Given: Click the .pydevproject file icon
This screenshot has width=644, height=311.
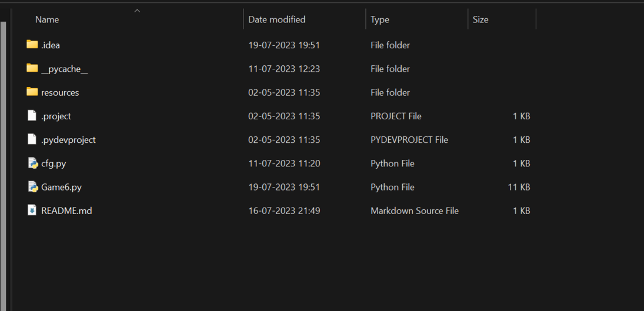Looking at the screenshot, I should [x=32, y=139].
